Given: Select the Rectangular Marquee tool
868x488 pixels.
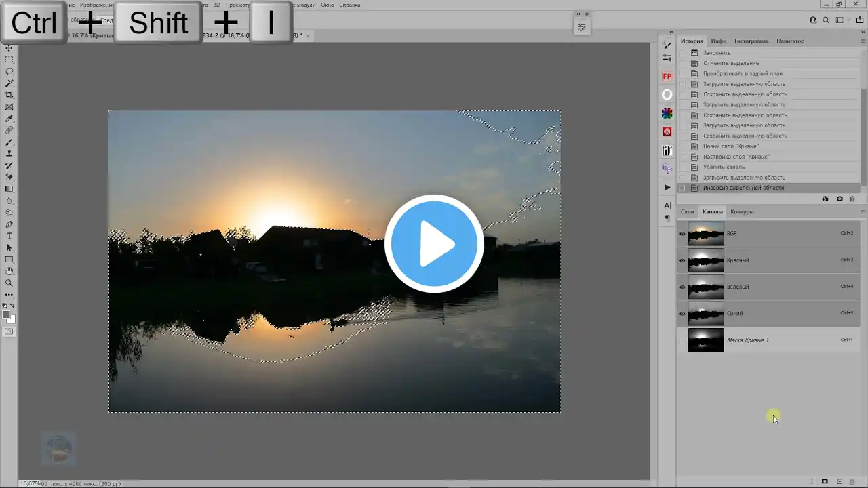Looking at the screenshot, I should [9, 59].
